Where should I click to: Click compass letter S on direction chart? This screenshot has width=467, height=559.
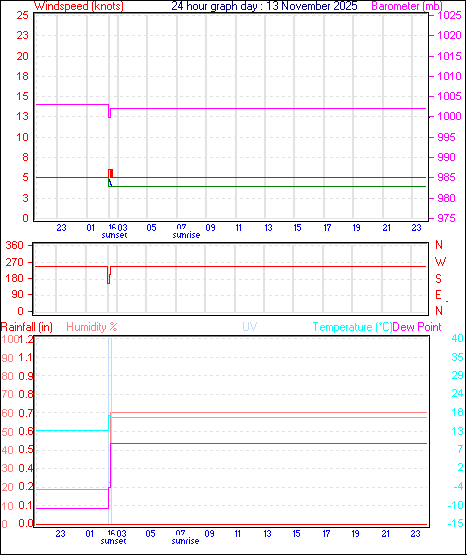(438, 278)
